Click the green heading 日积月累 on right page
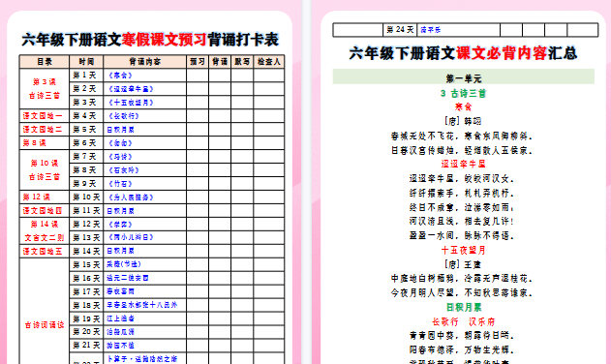The image size is (611, 364). click(x=463, y=308)
